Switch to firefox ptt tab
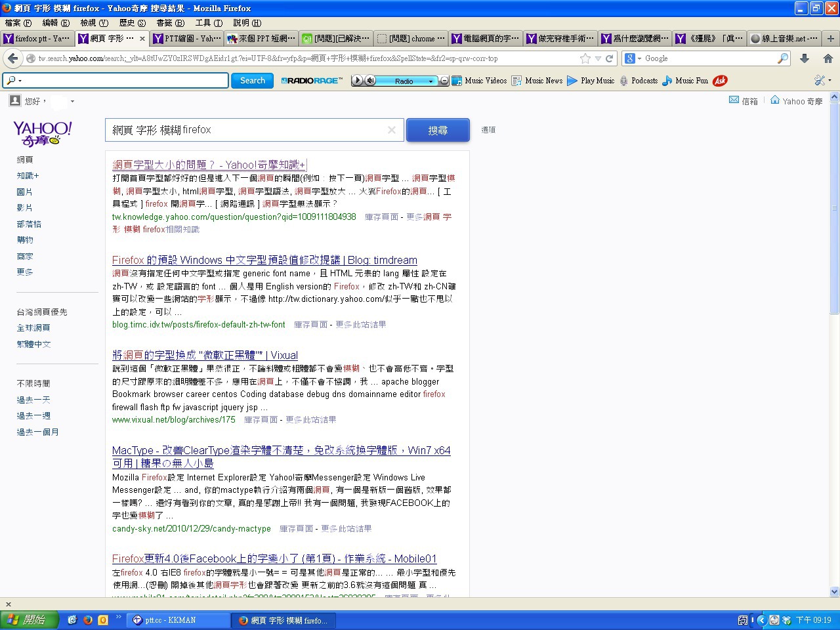The image size is (840, 630). pos(37,38)
